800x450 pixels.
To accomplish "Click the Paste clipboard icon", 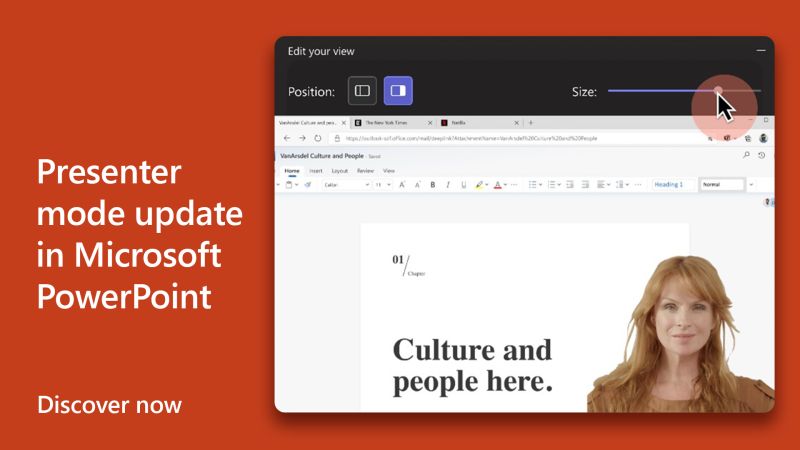I will tap(289, 185).
